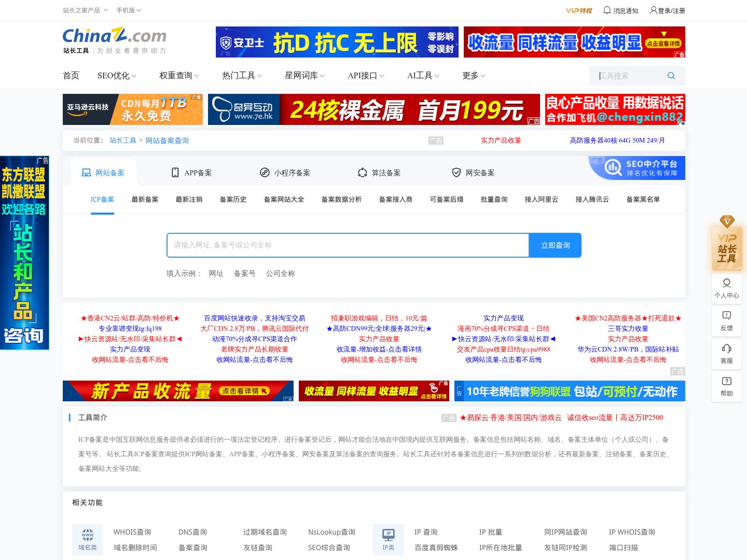The height and width of the screenshot is (560, 747).
Task: Switch to the 接入腾讯云 sub-tab
Action: [x=592, y=200]
